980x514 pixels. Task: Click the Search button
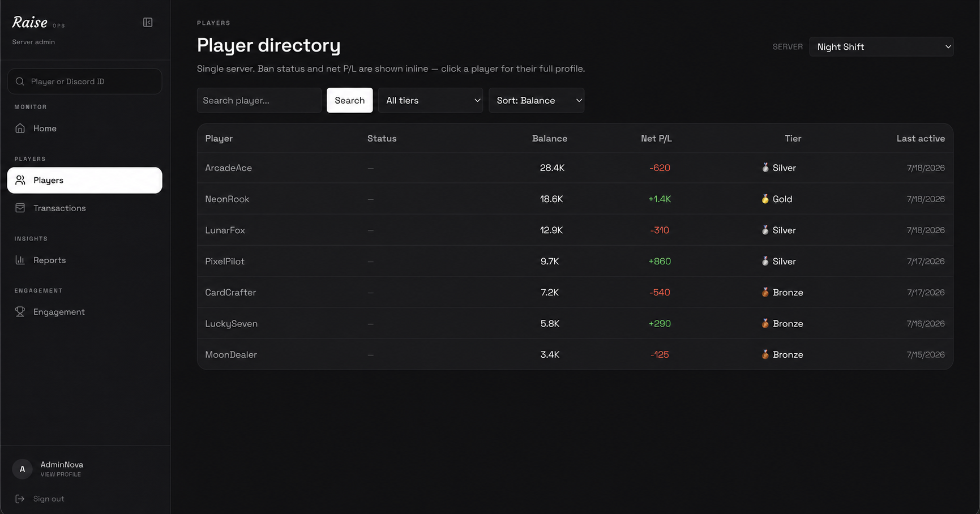349,100
